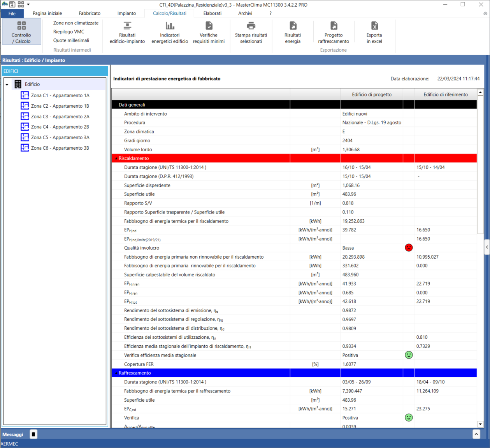Click the scroll up arrow of the results table
Screen dimensions: 490x448
click(480, 93)
